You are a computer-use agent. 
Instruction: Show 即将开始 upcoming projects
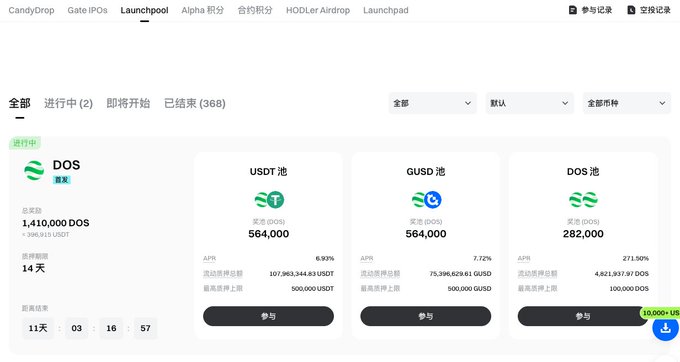coord(128,103)
